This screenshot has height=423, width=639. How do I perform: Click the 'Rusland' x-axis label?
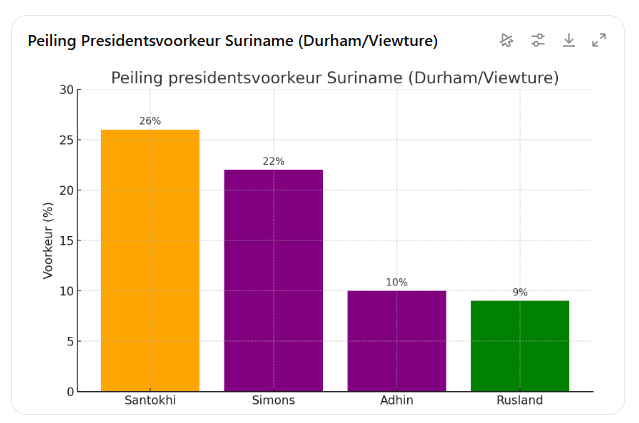(x=520, y=401)
